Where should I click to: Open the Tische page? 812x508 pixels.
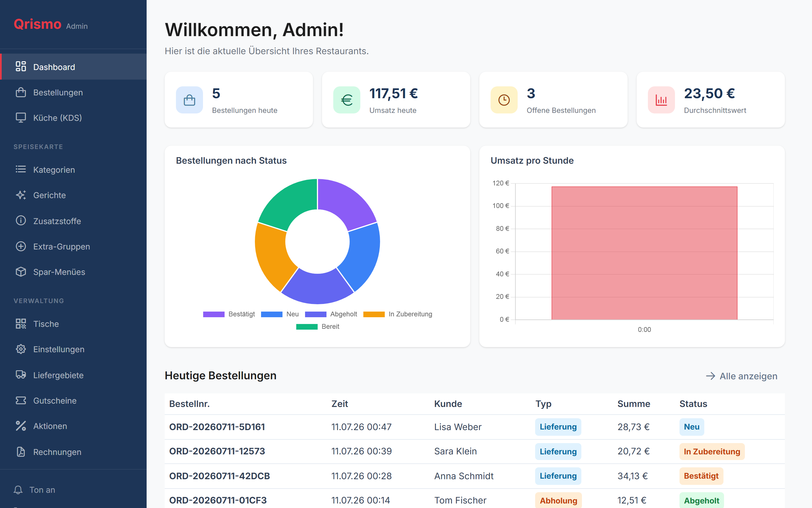point(73,324)
